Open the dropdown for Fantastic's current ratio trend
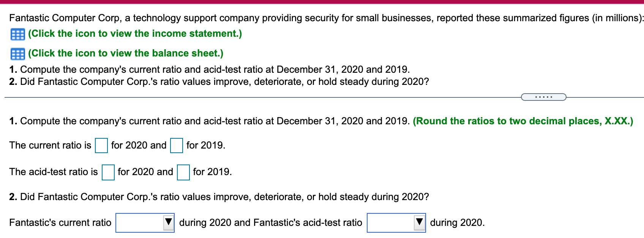The height and width of the screenshot is (238, 644). pyautogui.click(x=145, y=223)
